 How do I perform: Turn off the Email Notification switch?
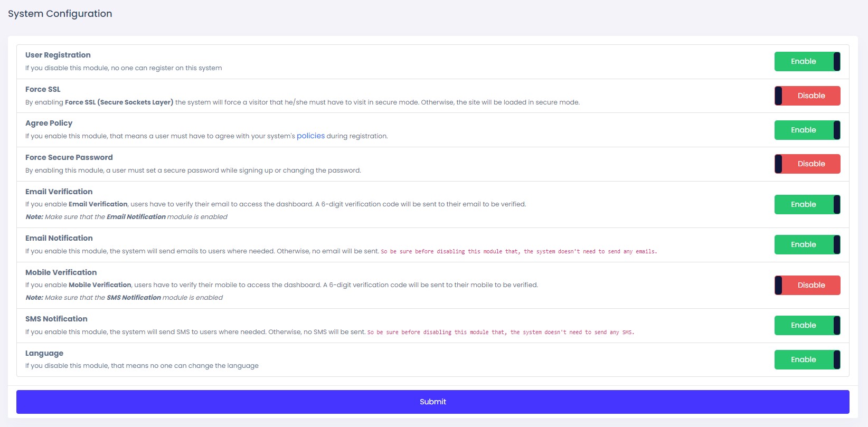click(x=807, y=245)
